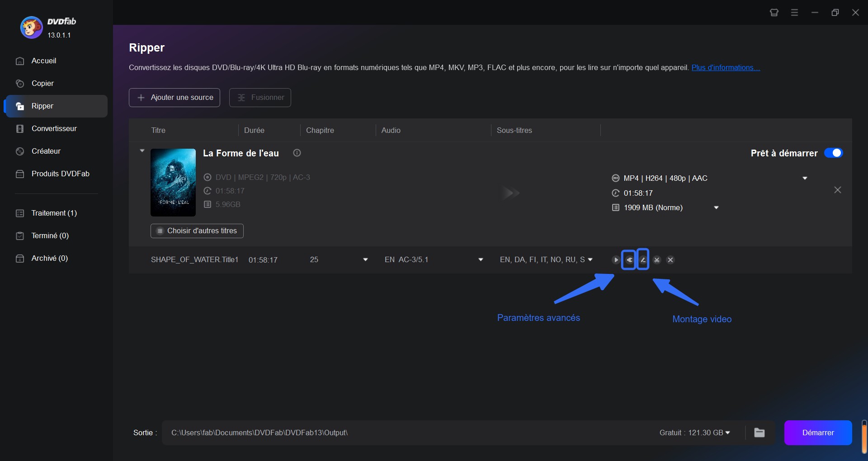The image size is (868, 461).
Task: Click the Titre column header
Action: tap(158, 130)
